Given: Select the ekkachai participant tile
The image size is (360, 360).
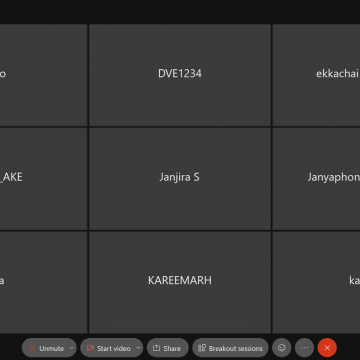Looking at the screenshot, I should 316,75.
